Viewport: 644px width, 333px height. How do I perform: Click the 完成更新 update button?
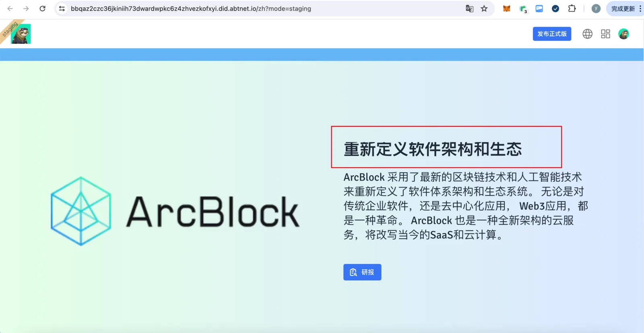(623, 8)
